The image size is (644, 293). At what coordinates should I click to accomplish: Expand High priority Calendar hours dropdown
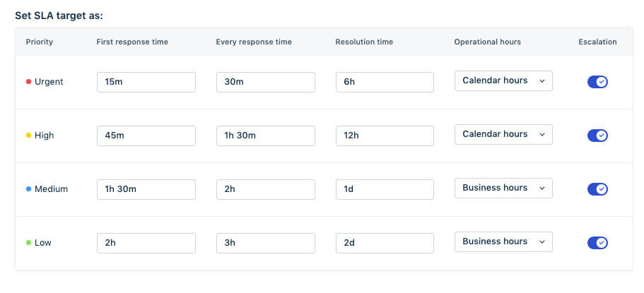[x=503, y=135]
